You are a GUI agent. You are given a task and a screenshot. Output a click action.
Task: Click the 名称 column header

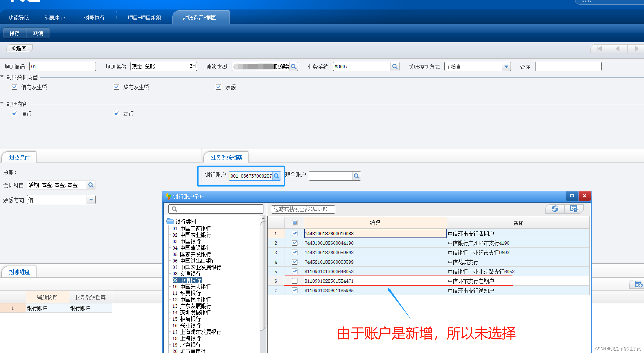518,223
